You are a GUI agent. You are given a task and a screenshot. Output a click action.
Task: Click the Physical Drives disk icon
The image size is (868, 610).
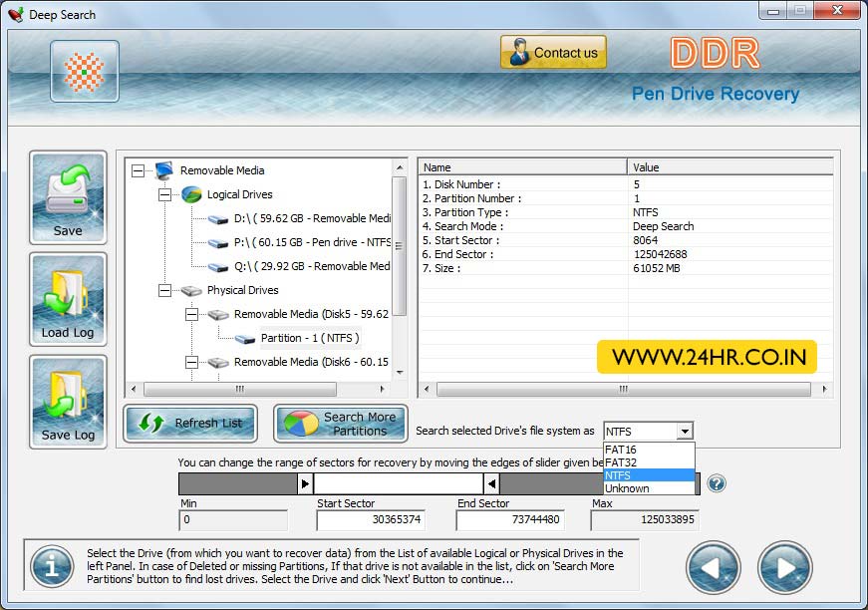coord(191,290)
